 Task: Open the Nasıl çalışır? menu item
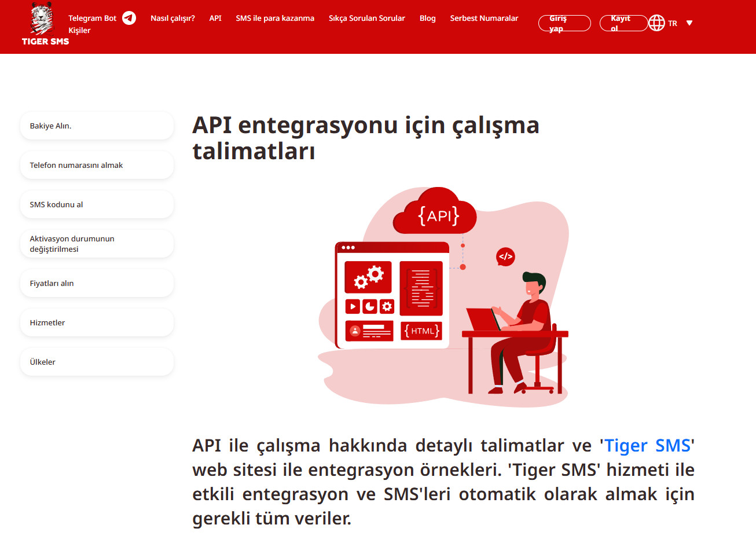tap(173, 18)
